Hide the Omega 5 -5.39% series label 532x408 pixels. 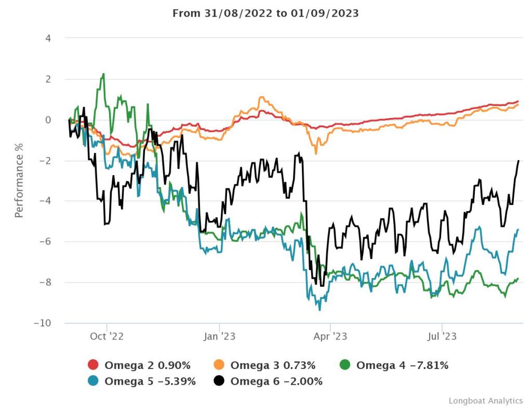[150, 381]
